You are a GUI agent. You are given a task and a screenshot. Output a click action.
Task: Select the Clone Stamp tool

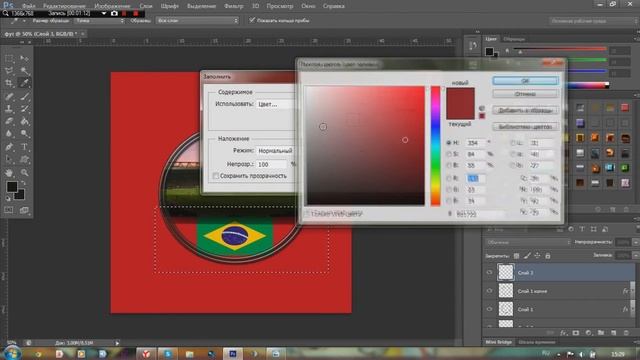point(9,109)
